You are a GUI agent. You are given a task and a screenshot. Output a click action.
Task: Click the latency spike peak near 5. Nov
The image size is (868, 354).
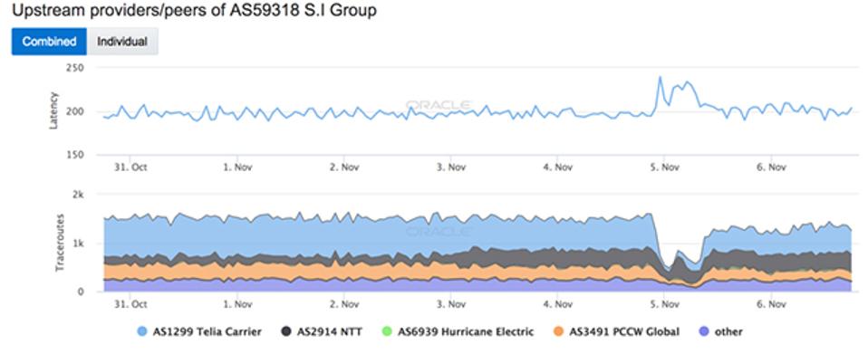pyautogui.click(x=660, y=78)
